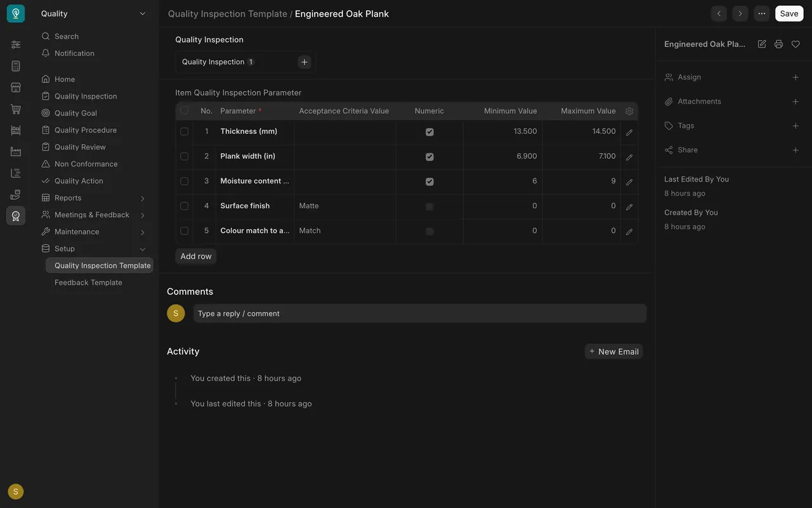Screen dimensions: 812x508
Task: Click the Add row button
Action: pyautogui.click(x=196, y=257)
